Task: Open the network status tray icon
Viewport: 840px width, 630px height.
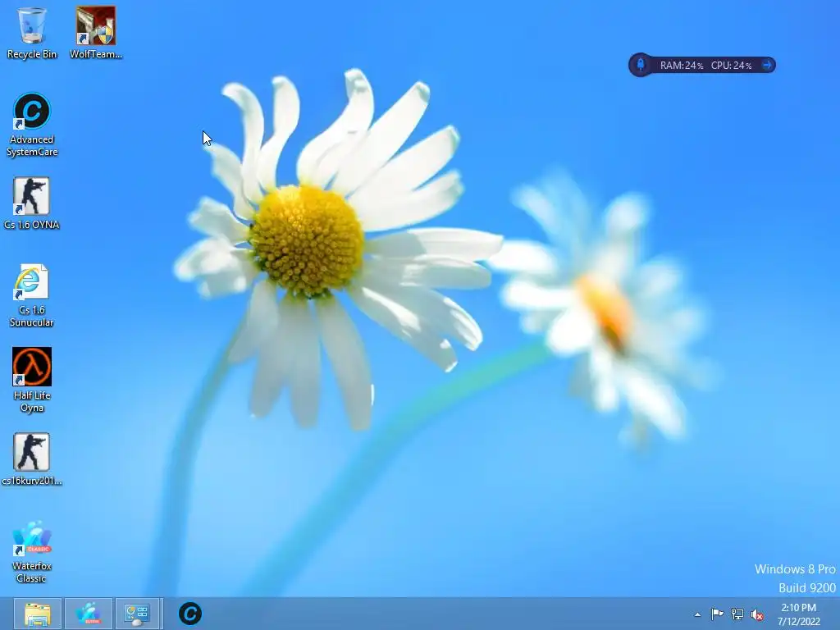Action: point(737,614)
